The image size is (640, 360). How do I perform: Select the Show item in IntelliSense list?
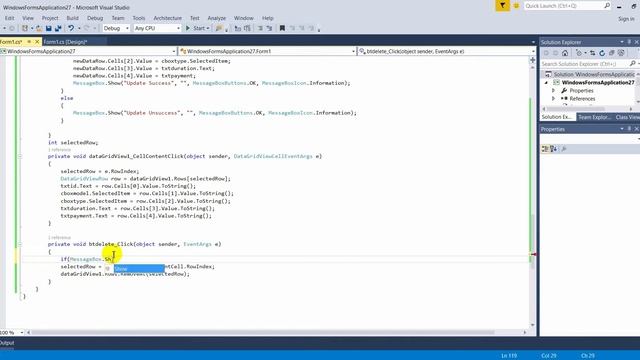tap(139, 269)
